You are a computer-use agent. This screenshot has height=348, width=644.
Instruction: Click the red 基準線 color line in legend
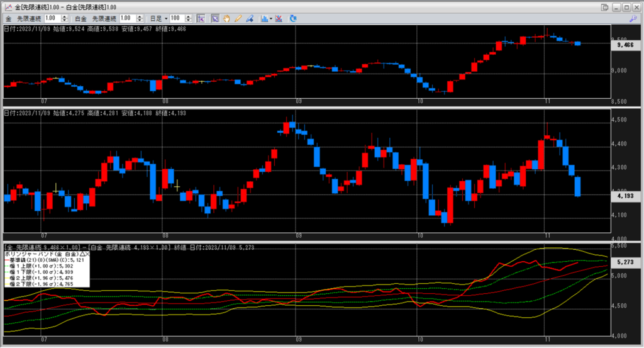(8, 260)
